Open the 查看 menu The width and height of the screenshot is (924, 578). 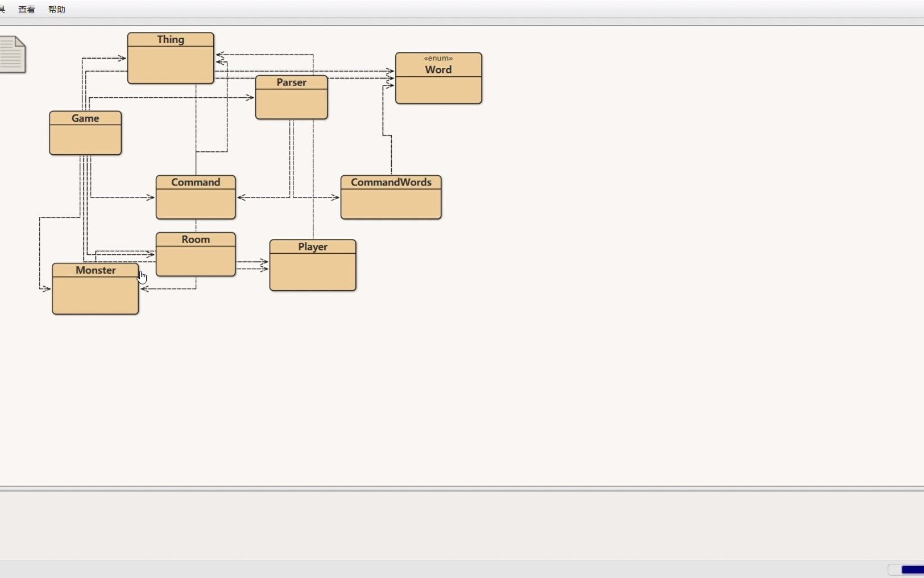(27, 10)
